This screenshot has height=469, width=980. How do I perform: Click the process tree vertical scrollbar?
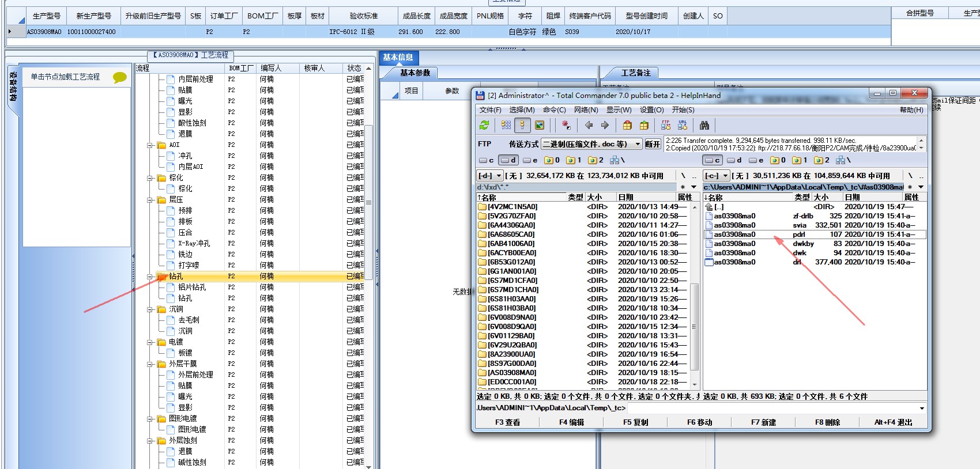click(369, 267)
